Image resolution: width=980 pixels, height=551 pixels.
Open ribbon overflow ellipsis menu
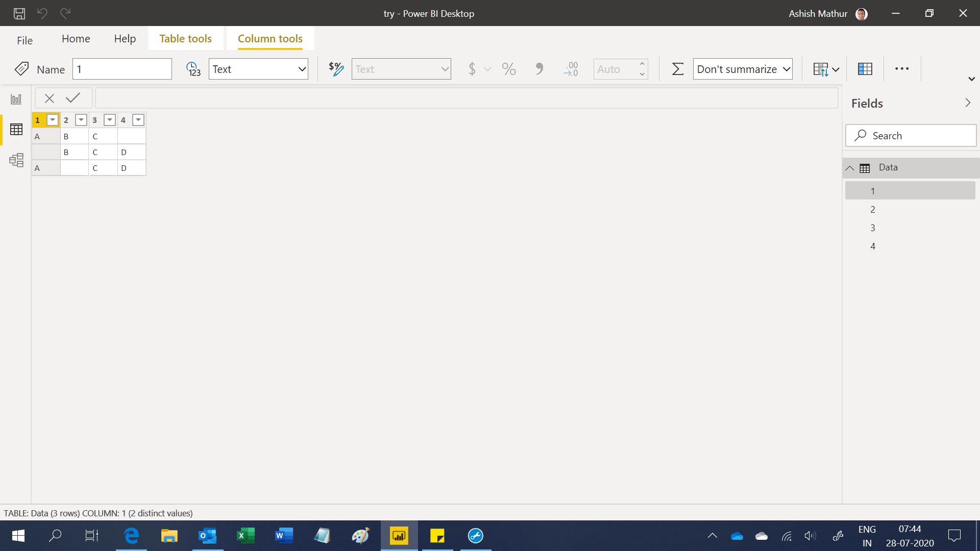pyautogui.click(x=902, y=69)
